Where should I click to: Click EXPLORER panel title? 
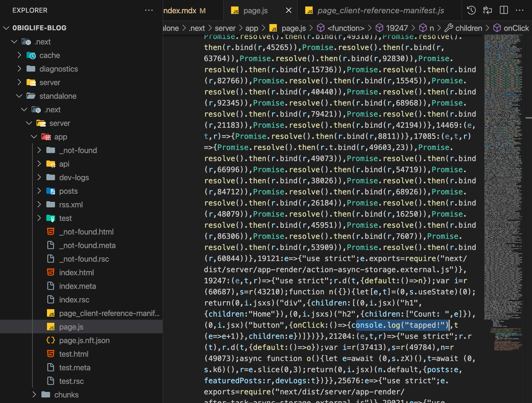point(30,10)
